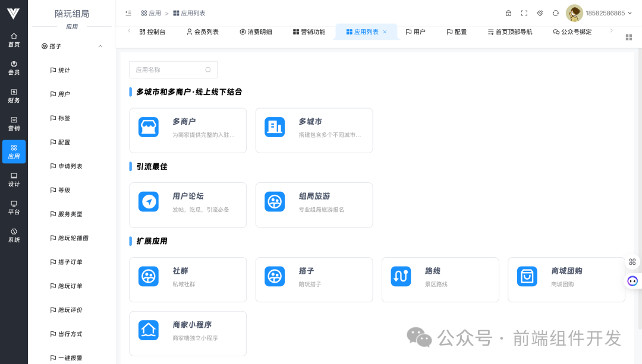Open the 会员 section icon

[x=14, y=65]
